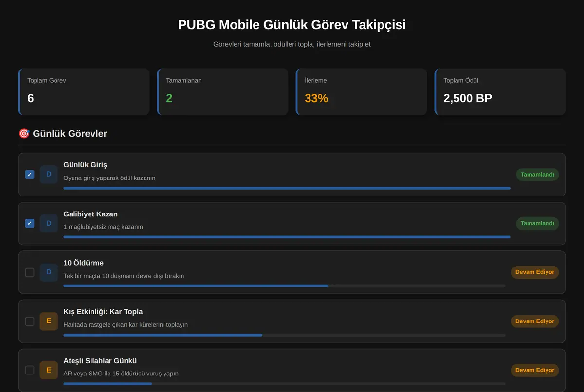Click the 10 Öldürme task title
The width and height of the screenshot is (584, 392).
coord(83,263)
